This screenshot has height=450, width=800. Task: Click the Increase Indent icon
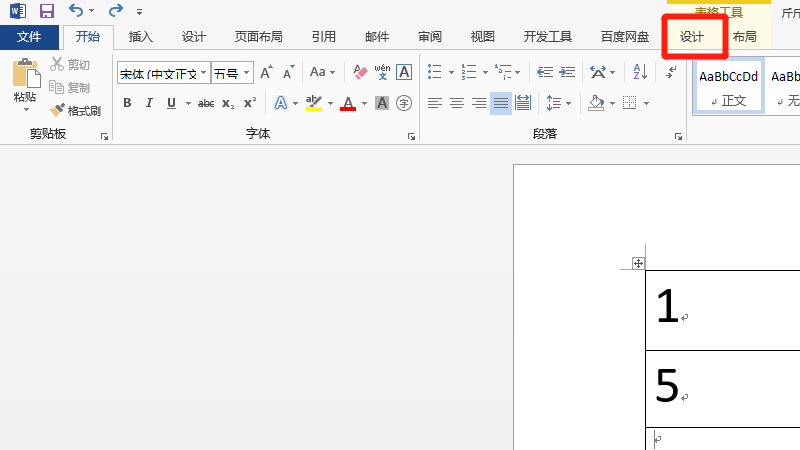(x=568, y=72)
